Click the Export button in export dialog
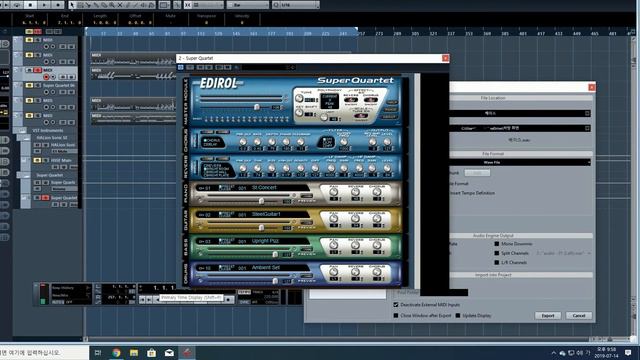 point(548,316)
